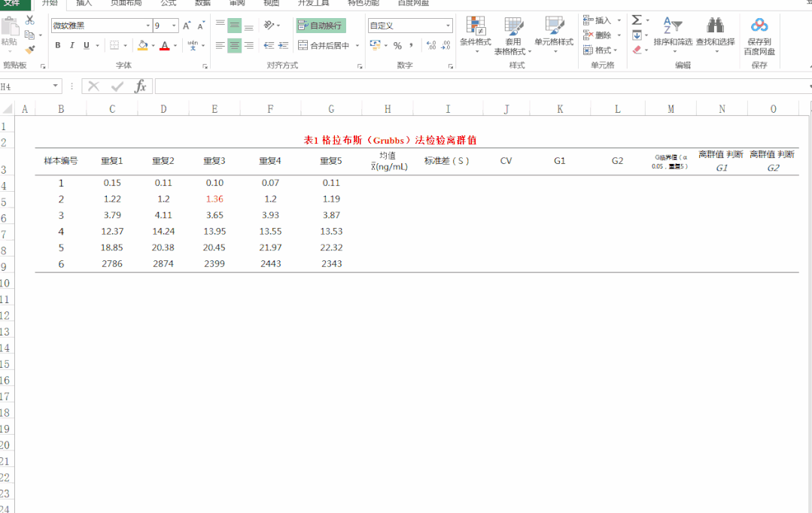
Task: Click the Increase Font Size icon
Action: tap(187, 26)
